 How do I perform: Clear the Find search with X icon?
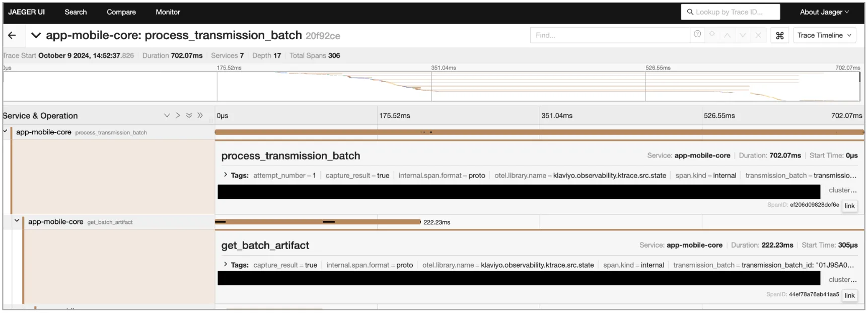(x=758, y=35)
